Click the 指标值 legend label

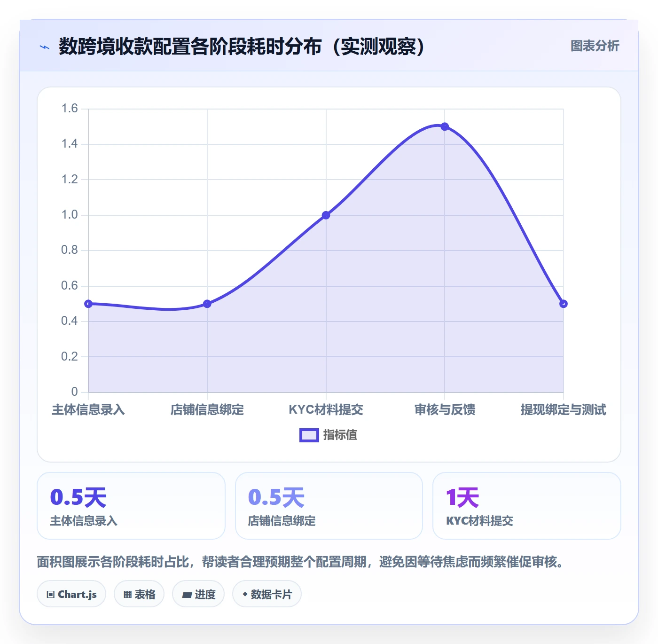coord(340,435)
